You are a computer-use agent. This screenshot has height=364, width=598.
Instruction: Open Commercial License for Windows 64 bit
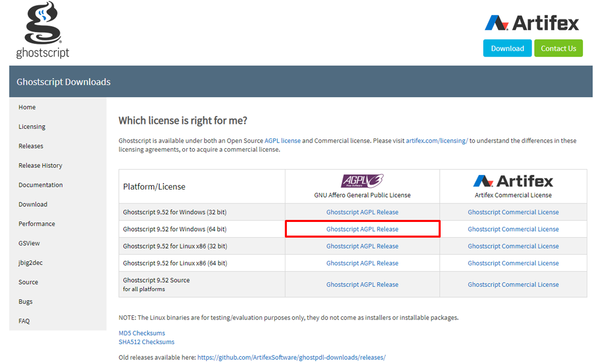point(513,229)
